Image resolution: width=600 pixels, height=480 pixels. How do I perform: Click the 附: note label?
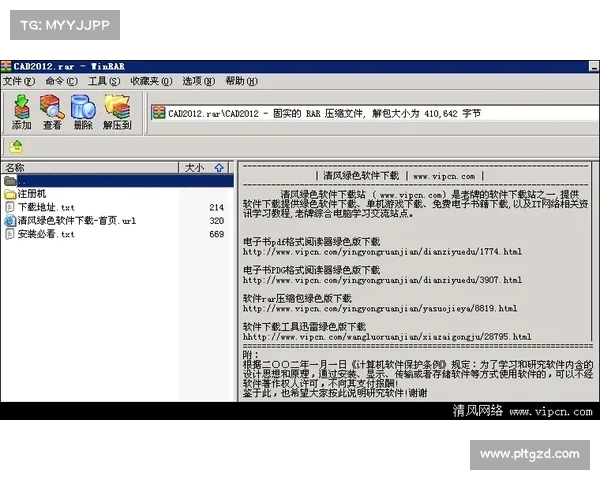point(251,355)
